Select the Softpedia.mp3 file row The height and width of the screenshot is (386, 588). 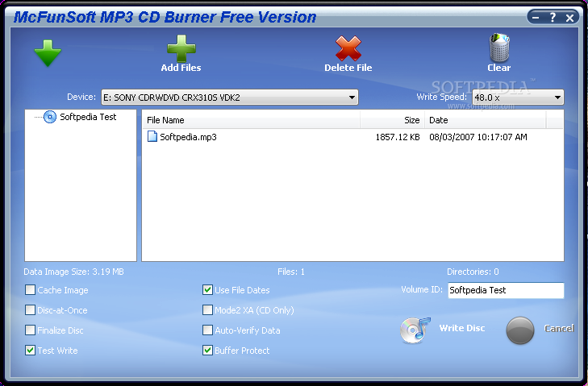coord(352,137)
